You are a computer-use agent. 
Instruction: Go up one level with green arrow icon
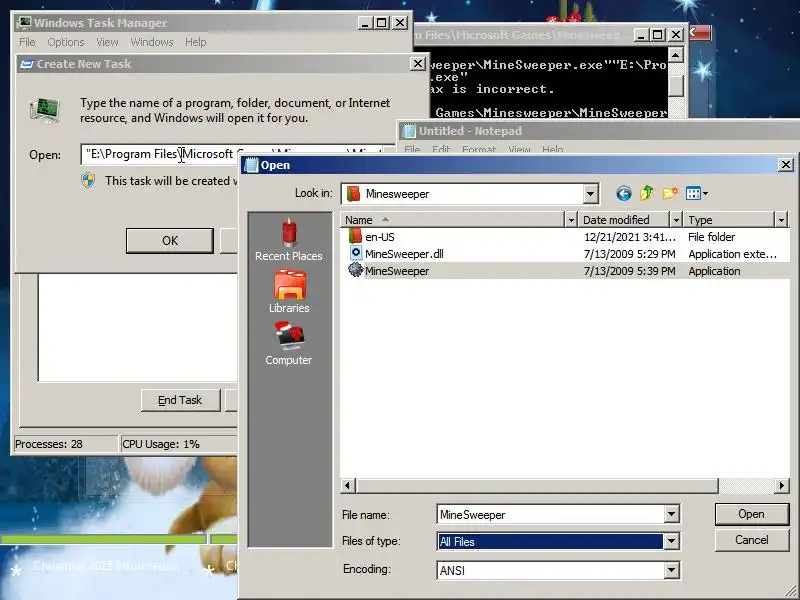(646, 193)
